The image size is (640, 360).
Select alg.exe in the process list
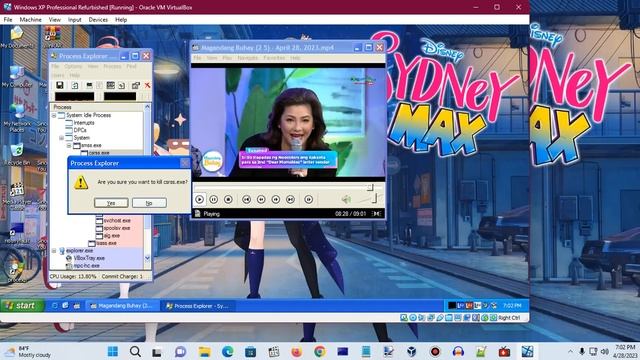tap(111, 236)
